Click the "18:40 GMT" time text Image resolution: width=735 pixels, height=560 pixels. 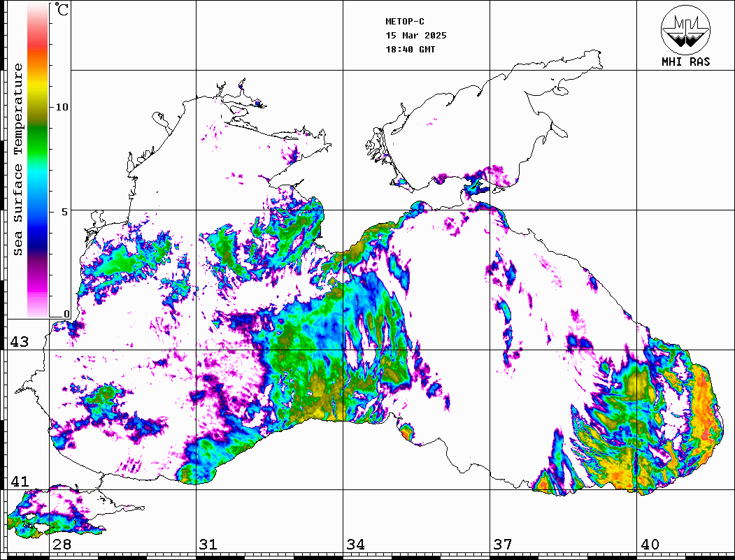(x=411, y=50)
